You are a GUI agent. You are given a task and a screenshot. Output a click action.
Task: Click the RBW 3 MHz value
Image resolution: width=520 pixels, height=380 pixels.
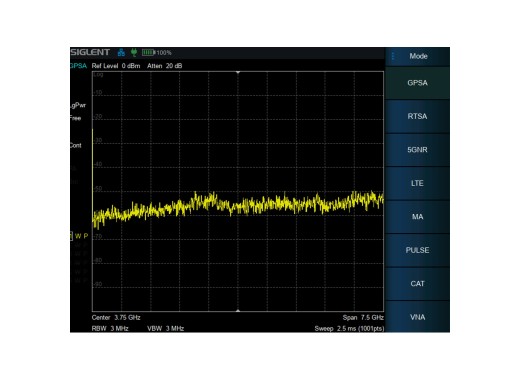click(110, 329)
